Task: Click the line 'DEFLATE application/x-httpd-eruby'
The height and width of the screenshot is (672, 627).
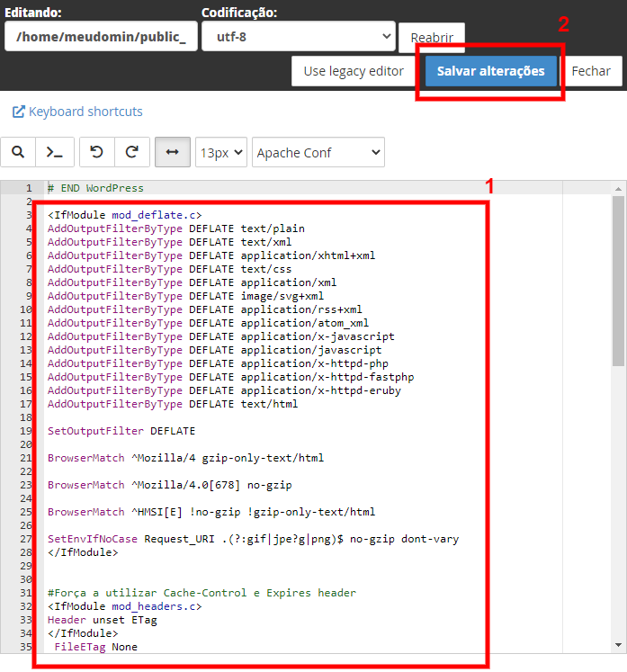Action: click(x=224, y=390)
